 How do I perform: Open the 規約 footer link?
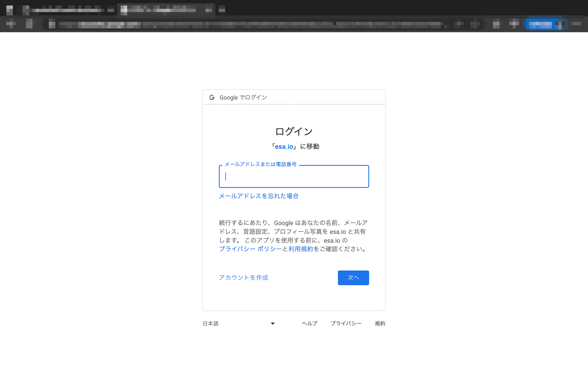[380, 323]
